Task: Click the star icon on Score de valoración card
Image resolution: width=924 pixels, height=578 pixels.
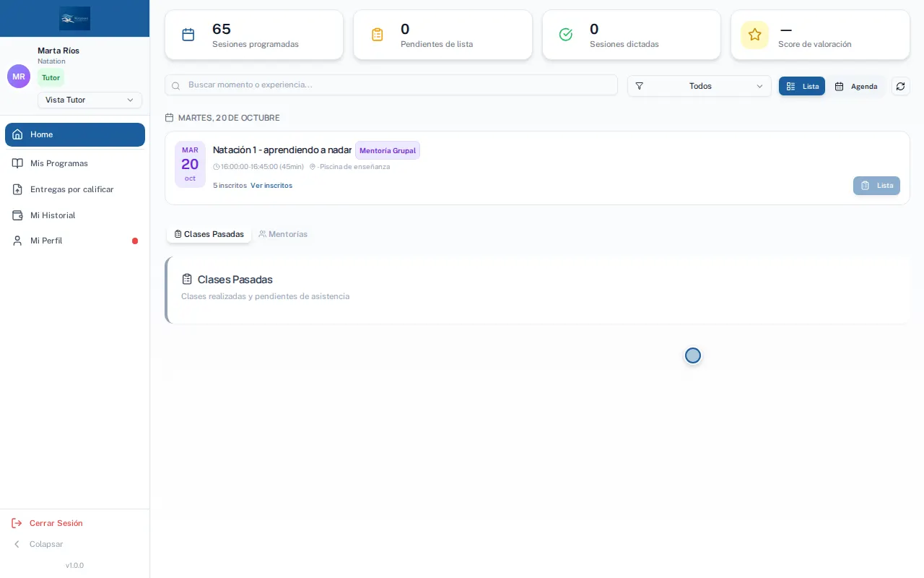Action: coord(754,35)
